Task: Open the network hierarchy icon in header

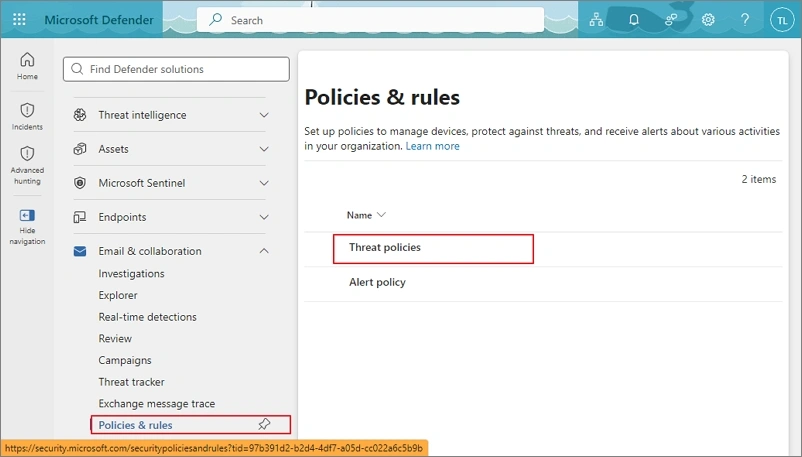Action: pyautogui.click(x=596, y=19)
